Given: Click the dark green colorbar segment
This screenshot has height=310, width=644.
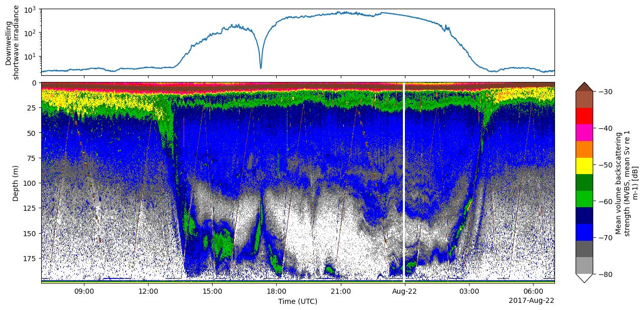Looking at the screenshot, I should pos(584,183).
